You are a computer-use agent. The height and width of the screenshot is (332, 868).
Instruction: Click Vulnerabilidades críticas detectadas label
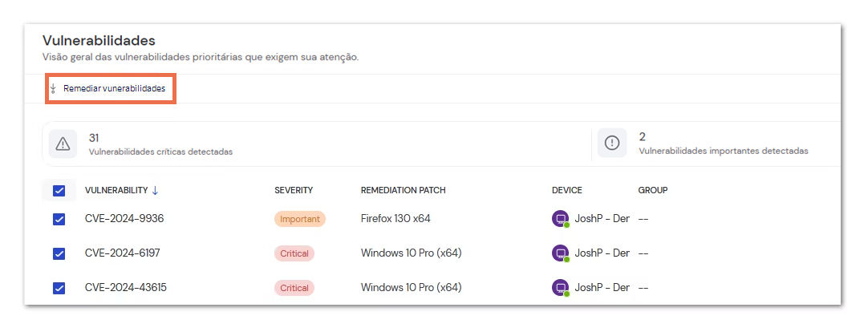pyautogui.click(x=160, y=152)
